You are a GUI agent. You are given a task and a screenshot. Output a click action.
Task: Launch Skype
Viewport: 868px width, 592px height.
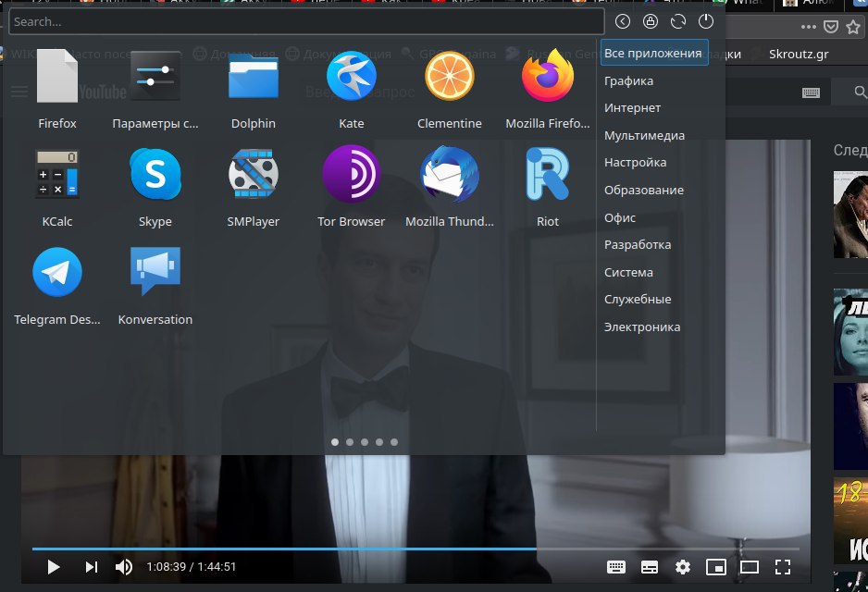pos(155,174)
